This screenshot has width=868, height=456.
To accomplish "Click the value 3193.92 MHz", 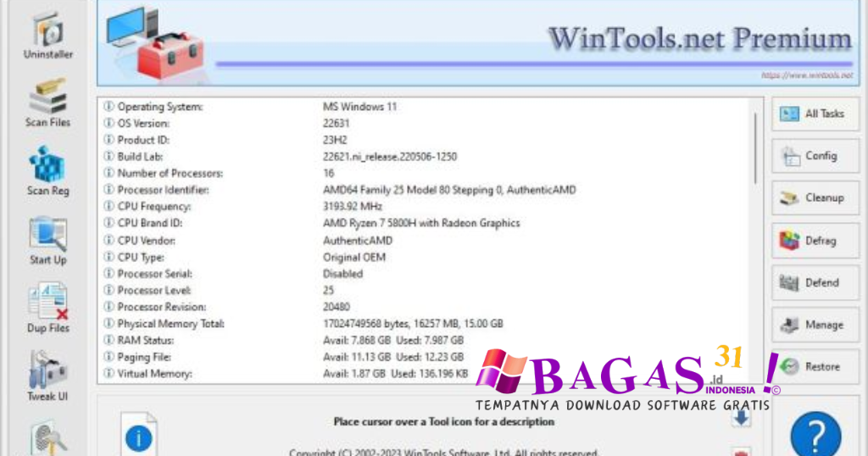I will coord(353,207).
